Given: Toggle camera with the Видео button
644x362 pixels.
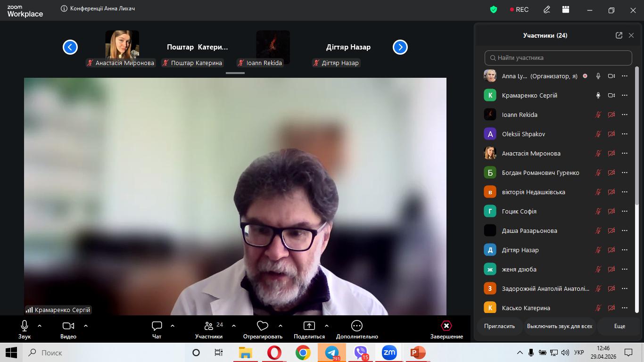Looking at the screenshot, I should pos(68,329).
